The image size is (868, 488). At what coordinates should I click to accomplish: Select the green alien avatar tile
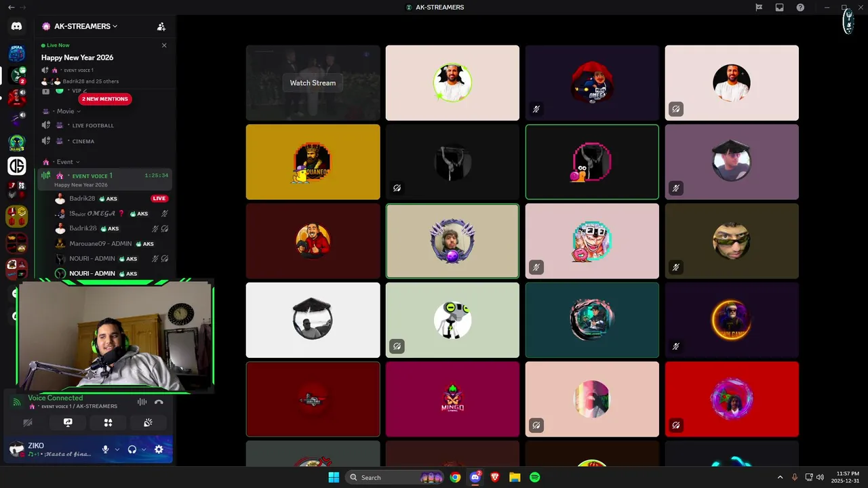452,320
